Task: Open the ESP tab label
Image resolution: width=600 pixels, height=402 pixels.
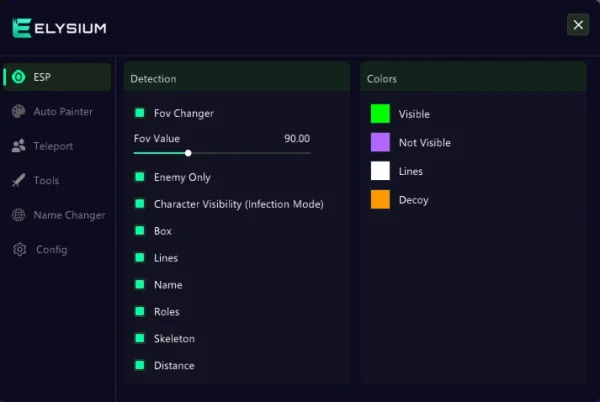Action: [x=42, y=77]
